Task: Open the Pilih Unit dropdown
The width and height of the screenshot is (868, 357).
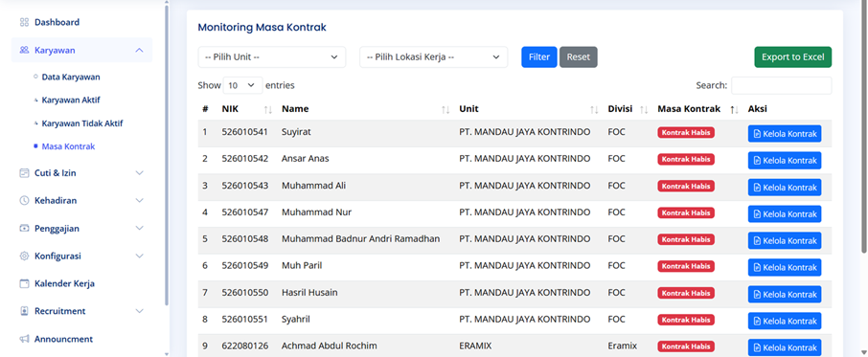Action: pos(272,56)
